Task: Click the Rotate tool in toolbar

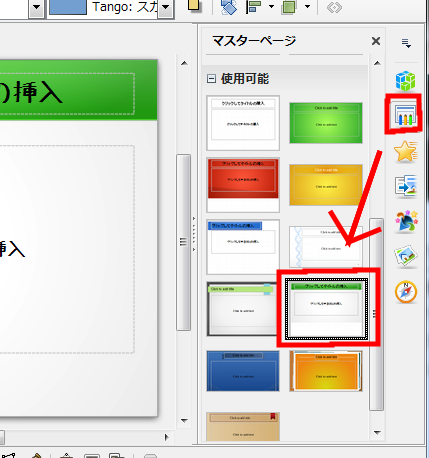Action: 229,7
